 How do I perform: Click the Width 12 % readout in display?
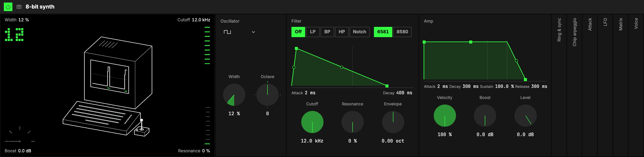(17, 20)
